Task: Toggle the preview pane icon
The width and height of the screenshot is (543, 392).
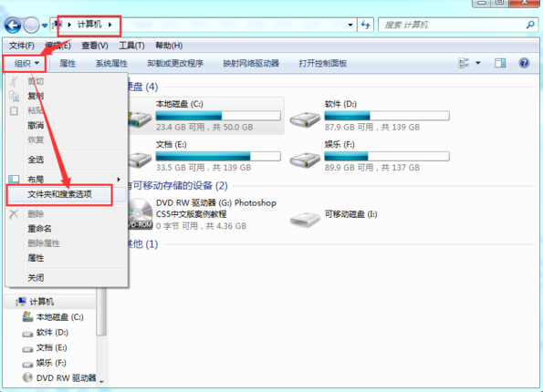Action: (500, 63)
